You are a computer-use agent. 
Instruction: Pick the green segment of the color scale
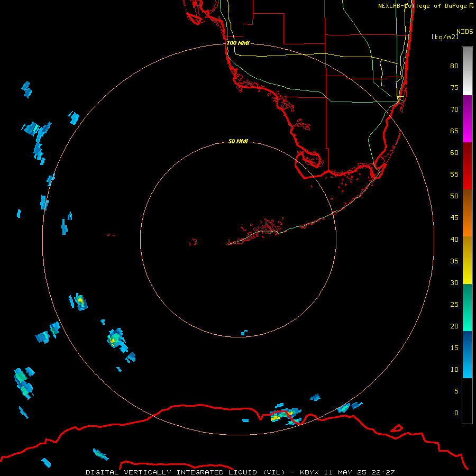point(467,307)
